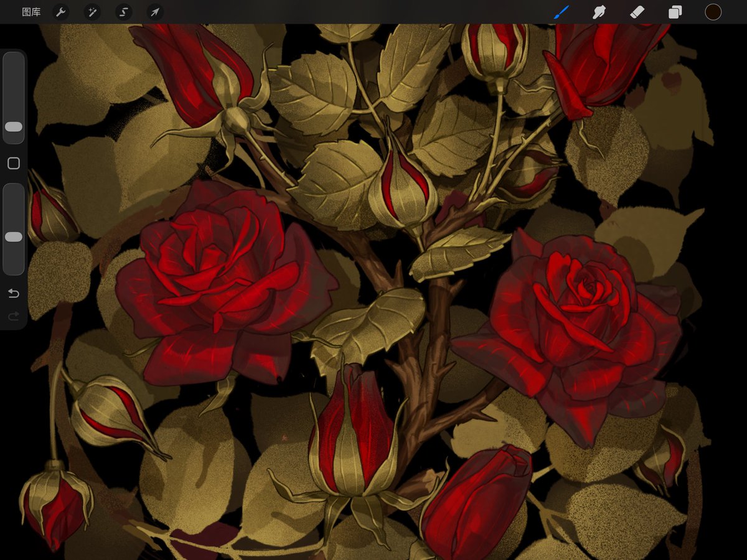Select the Paint brush tool
This screenshot has height=560, width=747.
tap(561, 12)
